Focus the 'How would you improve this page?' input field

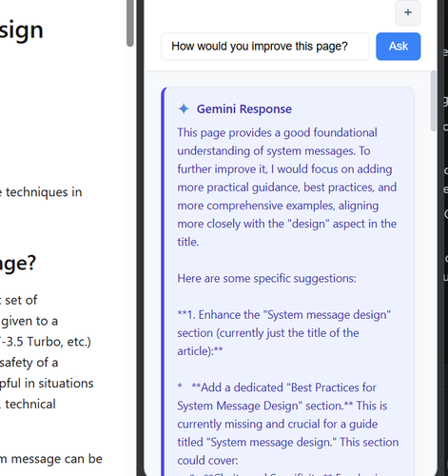pos(265,47)
